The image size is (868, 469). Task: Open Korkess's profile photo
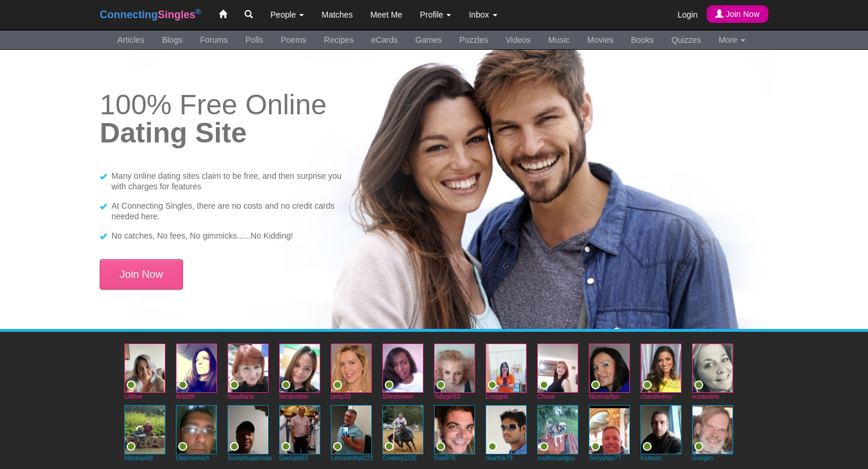tap(661, 430)
